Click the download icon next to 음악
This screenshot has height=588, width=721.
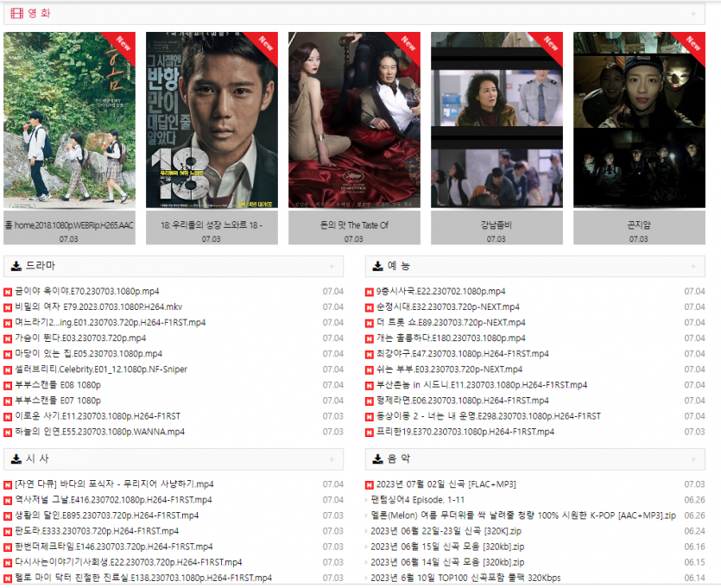pos(378,459)
